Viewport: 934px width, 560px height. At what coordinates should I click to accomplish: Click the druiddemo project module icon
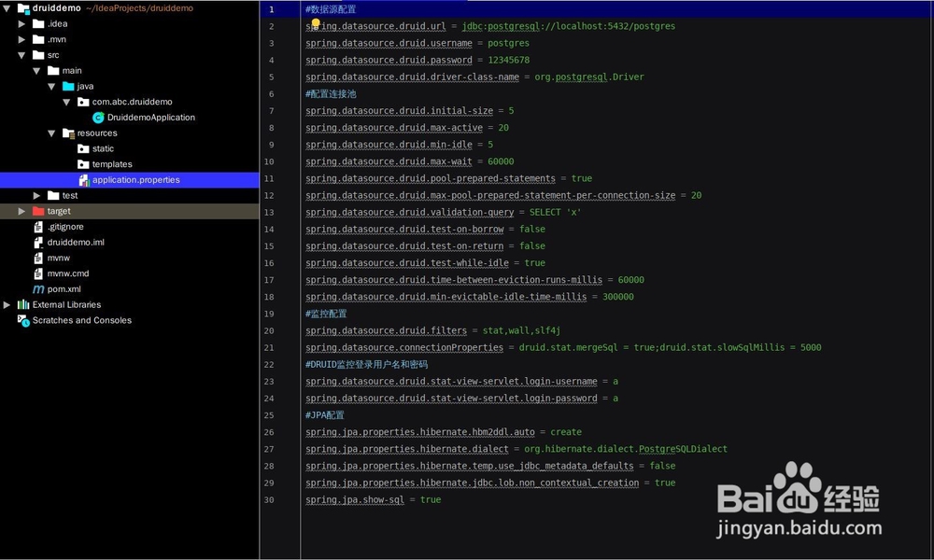point(24,8)
